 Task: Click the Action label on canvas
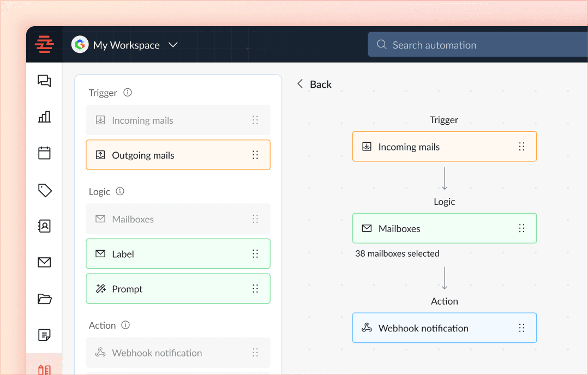click(445, 301)
